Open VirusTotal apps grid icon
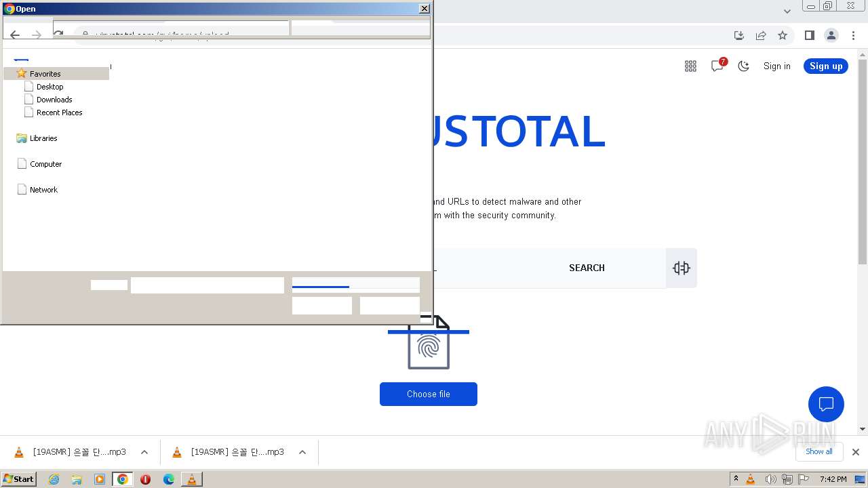Viewport: 868px width, 488px height. coord(690,66)
